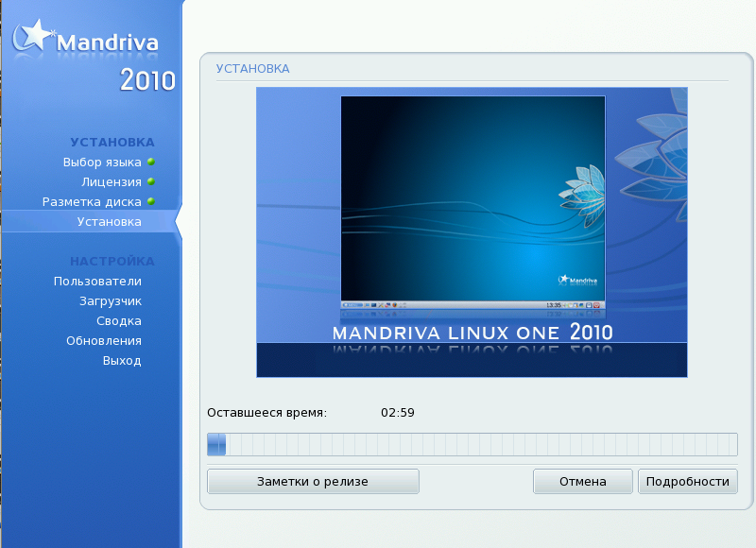Image resolution: width=756 pixels, height=548 pixels.
Task: Click the НАСТРОЙКА section header in sidebar
Action: click(112, 261)
